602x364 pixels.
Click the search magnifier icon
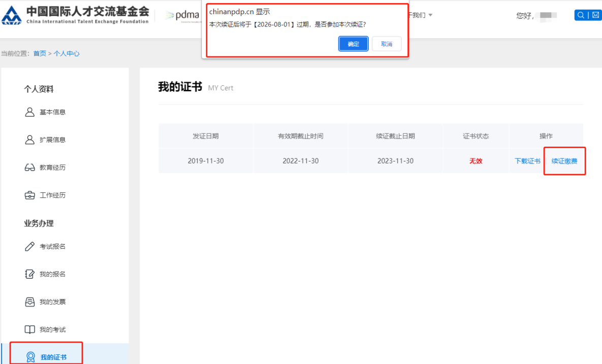coord(580,15)
